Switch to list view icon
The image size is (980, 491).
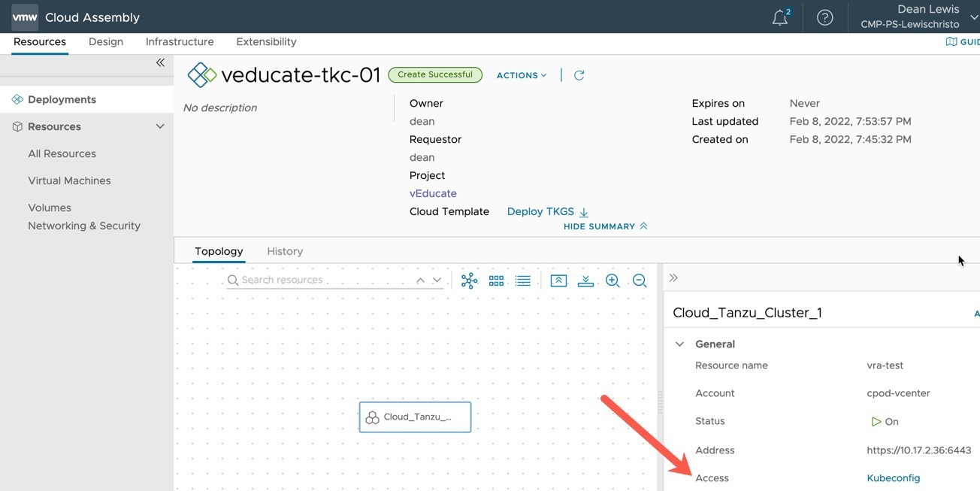523,280
